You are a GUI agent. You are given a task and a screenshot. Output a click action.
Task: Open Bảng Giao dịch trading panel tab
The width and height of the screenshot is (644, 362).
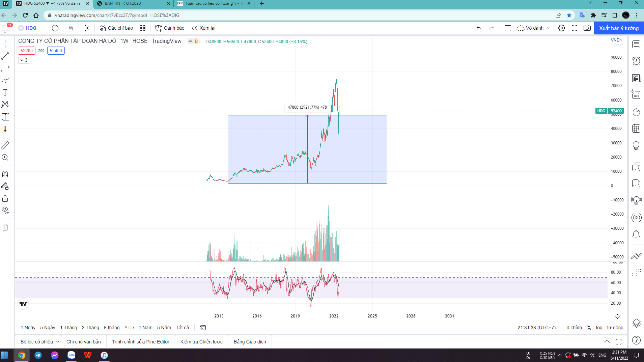(x=250, y=342)
